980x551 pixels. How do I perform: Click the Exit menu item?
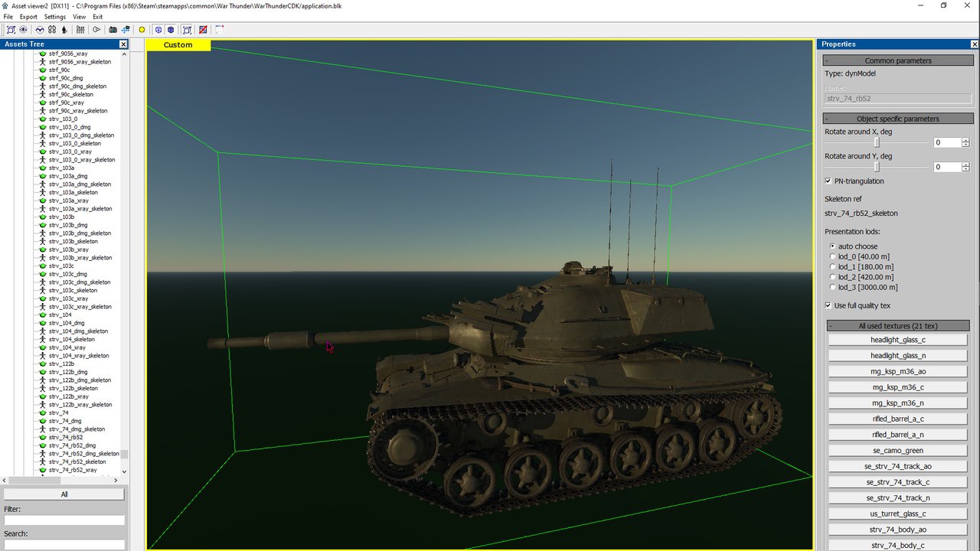98,17
